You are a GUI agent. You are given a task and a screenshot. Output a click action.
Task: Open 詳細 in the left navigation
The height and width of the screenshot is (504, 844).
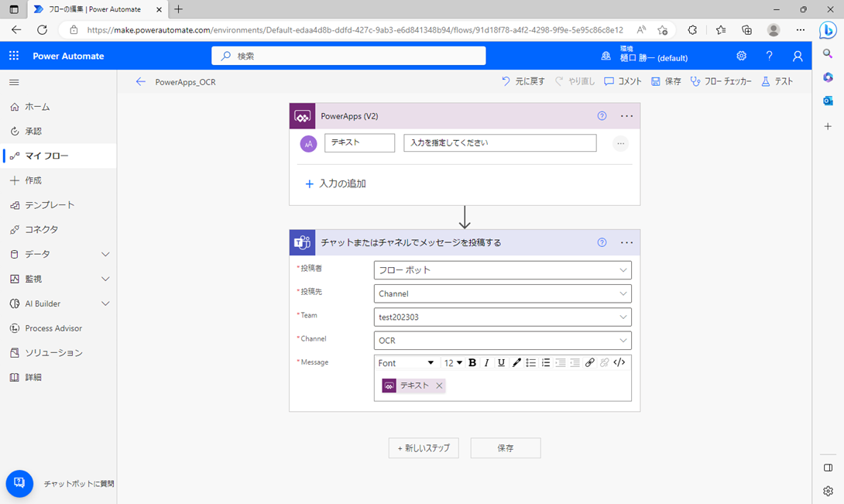(x=58, y=378)
